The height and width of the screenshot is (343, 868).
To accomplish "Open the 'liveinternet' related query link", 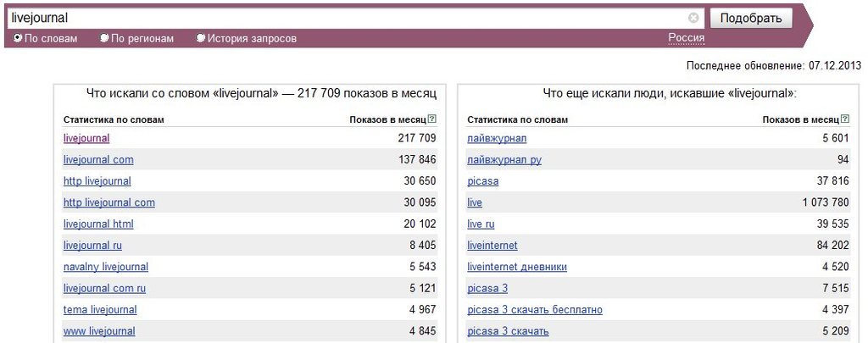I will coord(492,246).
